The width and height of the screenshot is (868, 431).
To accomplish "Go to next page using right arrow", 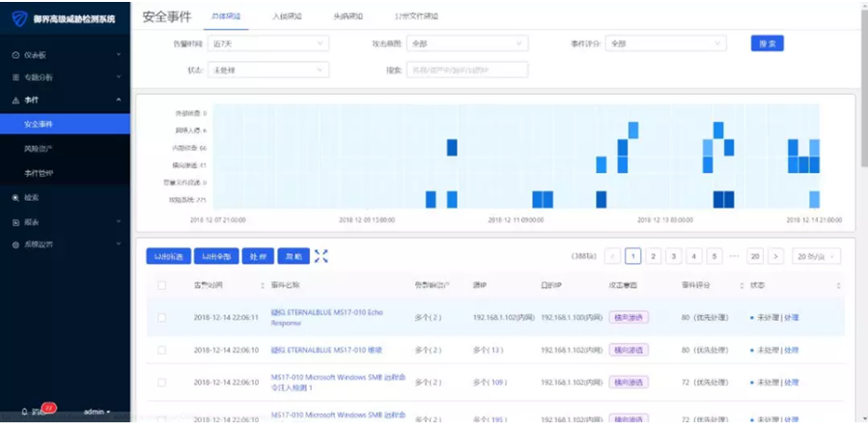I will 777,256.
